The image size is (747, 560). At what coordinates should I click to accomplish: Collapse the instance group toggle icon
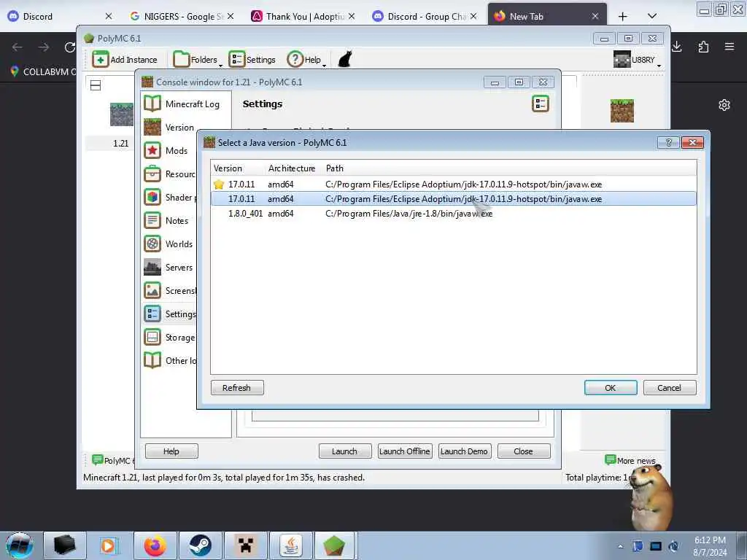pos(96,86)
